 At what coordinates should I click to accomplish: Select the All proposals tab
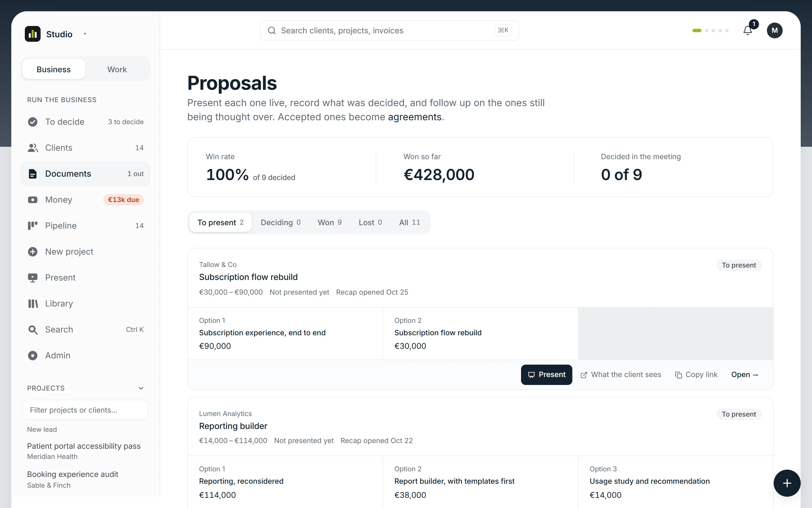click(x=409, y=222)
